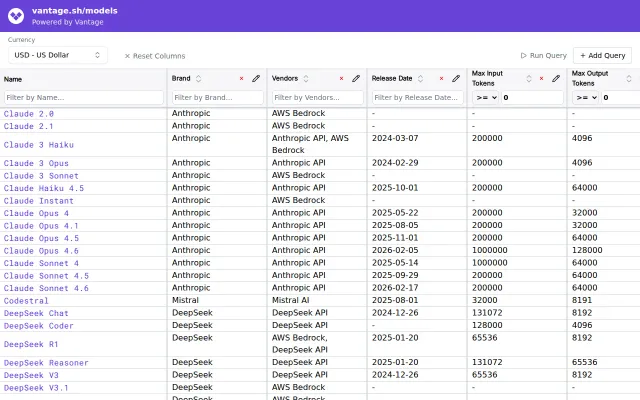Open the Claude Sonnet 4.5 link
Viewport: 640px width, 400px height.
coord(46,276)
